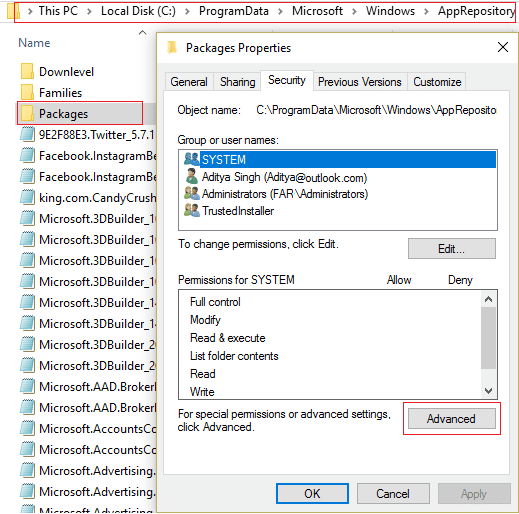Open the Customize tab
Image resolution: width=519 pixels, height=514 pixels.
point(437,82)
